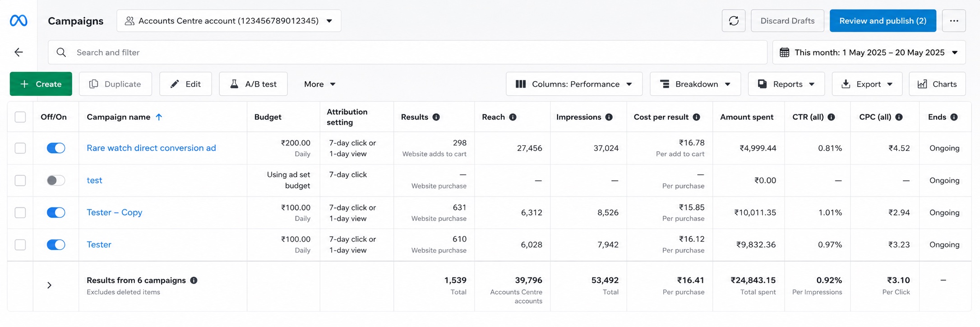Turn on the test campaign toggle

(56, 180)
